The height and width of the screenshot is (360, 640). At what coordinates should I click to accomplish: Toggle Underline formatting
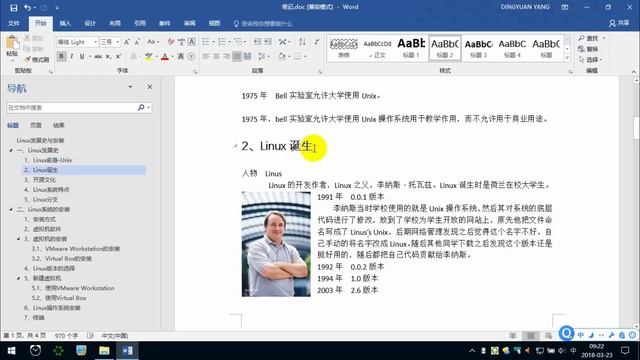point(82,56)
